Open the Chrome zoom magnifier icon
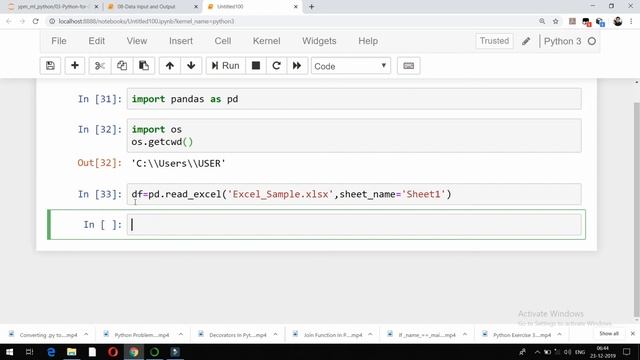Image resolution: width=640 pixels, height=360 pixels. pos(542,21)
